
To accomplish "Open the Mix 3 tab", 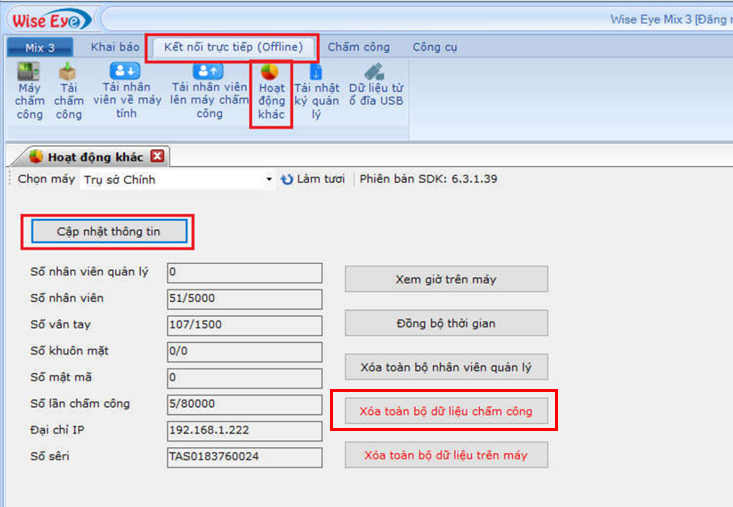I will pos(40,48).
